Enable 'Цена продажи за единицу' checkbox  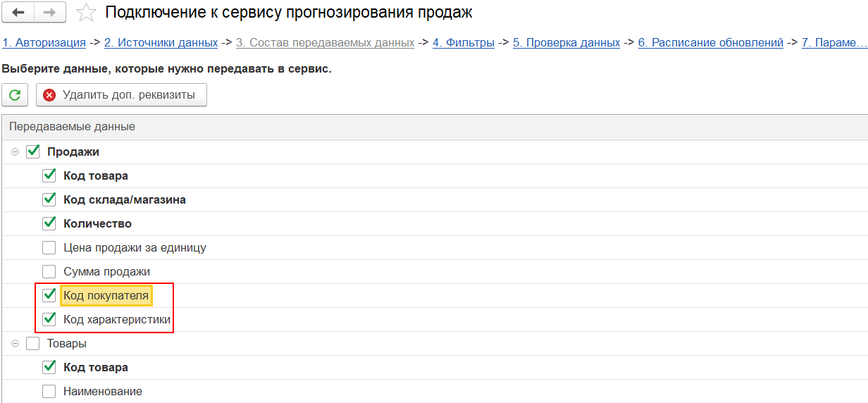[x=49, y=247]
